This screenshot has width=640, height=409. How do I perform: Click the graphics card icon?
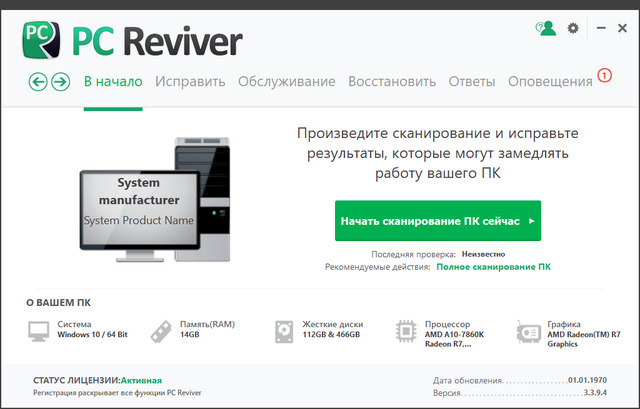(529, 332)
